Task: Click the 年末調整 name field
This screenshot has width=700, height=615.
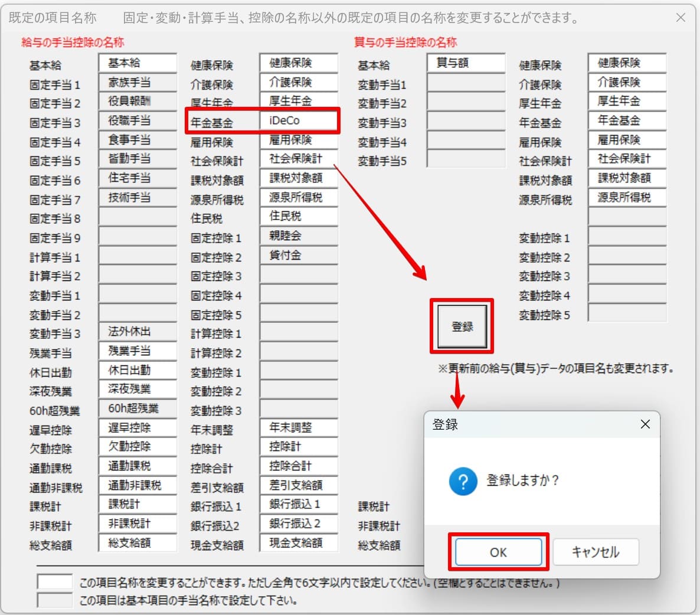Action: tap(299, 427)
